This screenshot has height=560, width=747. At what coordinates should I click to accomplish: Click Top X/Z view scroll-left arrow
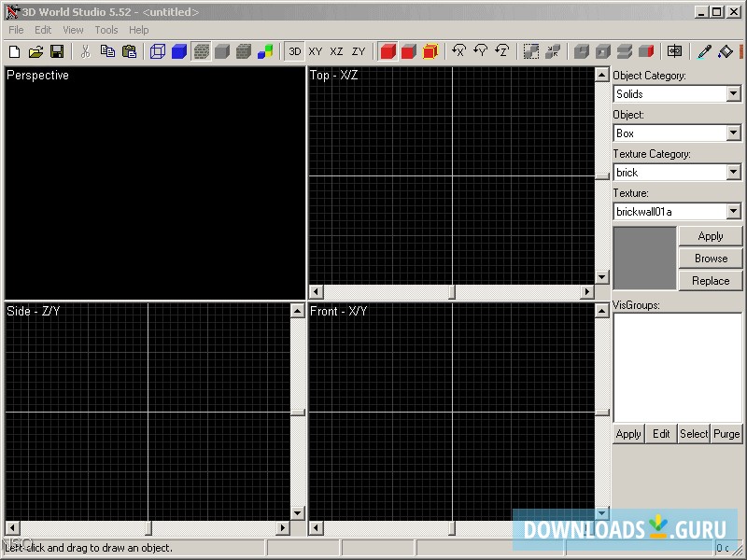(317, 291)
